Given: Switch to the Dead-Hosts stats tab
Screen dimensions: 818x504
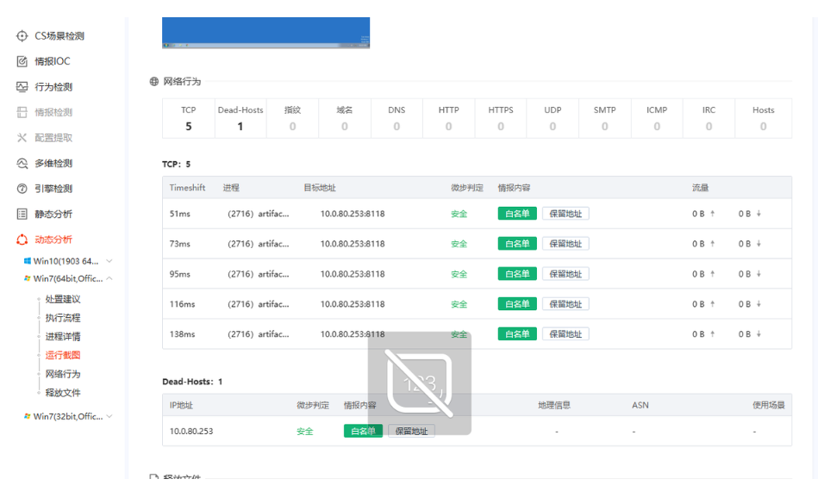Looking at the screenshot, I should [x=240, y=118].
